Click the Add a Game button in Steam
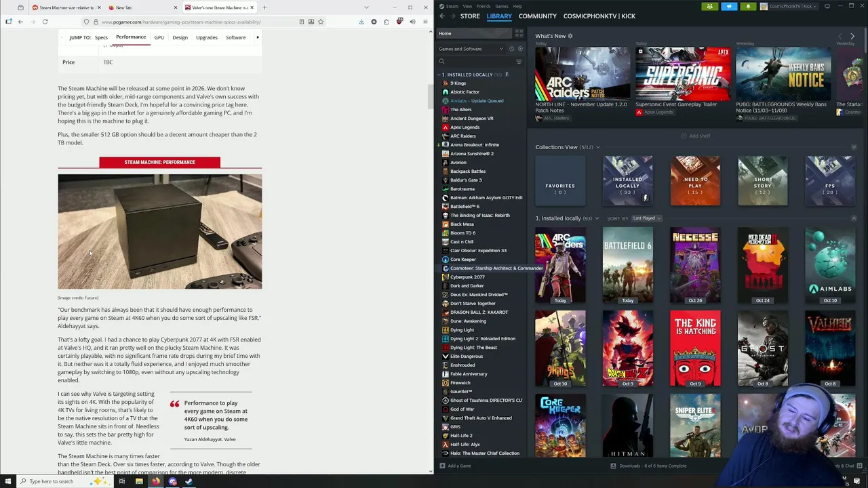Viewport: 868px width, 488px height. pyautogui.click(x=455, y=466)
